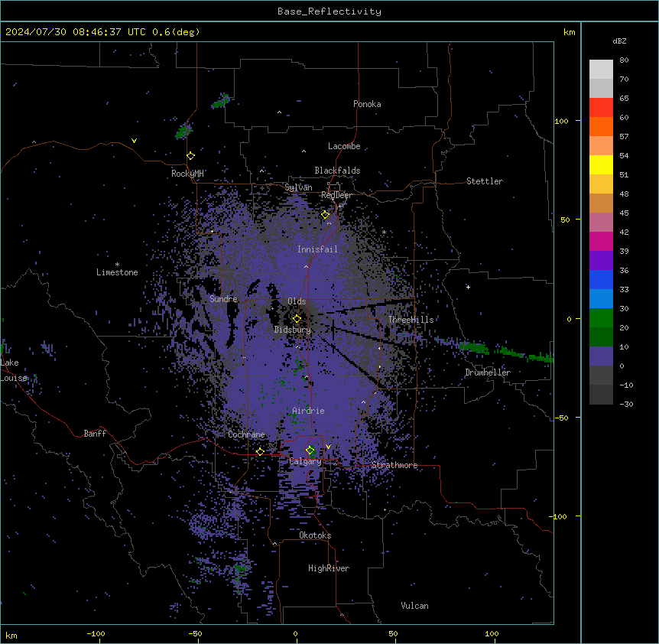The height and width of the screenshot is (644, 659).
Task: Pick the orange 57-60 dBZ legend swatch
Action: pyautogui.click(x=601, y=127)
